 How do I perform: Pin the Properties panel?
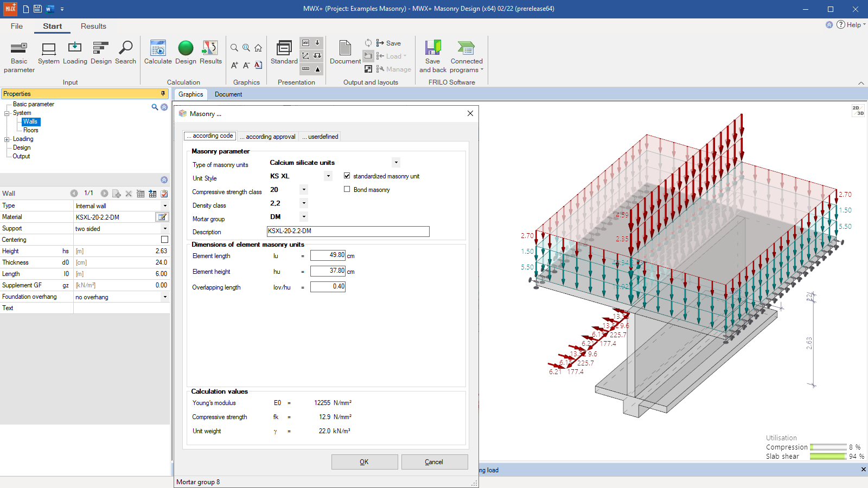tap(163, 94)
